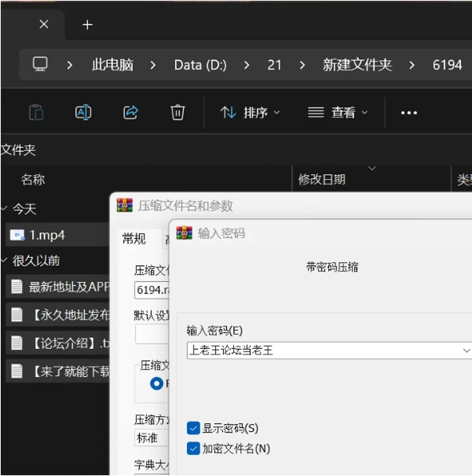Click the 6194 breadcrumb segment

tap(447, 65)
